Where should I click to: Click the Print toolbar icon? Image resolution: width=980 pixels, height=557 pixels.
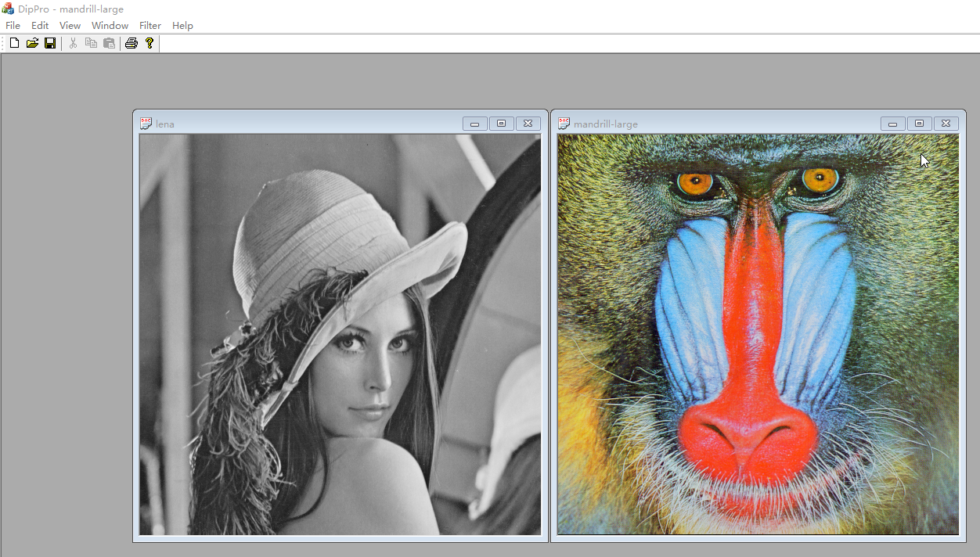tap(132, 43)
